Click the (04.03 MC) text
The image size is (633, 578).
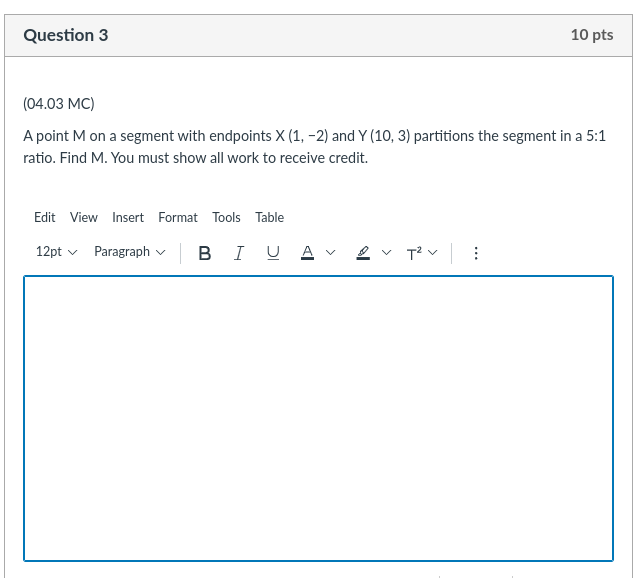[x=59, y=104]
